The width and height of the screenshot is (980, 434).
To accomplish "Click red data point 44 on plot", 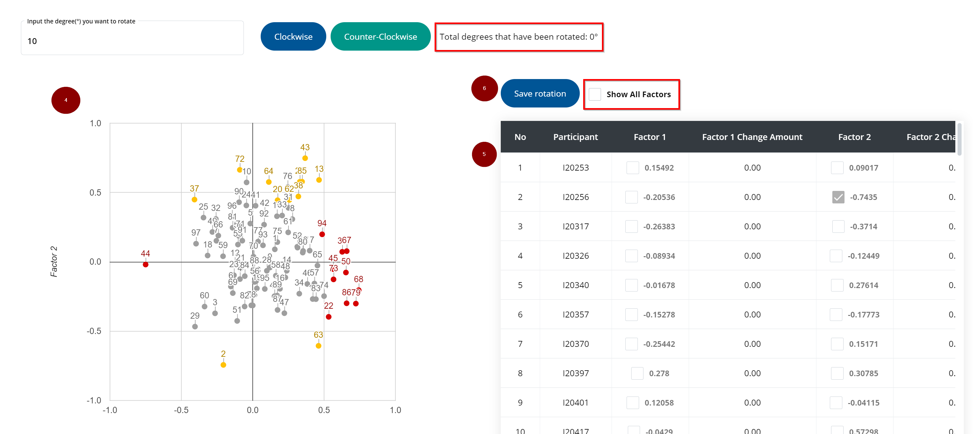I will [145, 265].
